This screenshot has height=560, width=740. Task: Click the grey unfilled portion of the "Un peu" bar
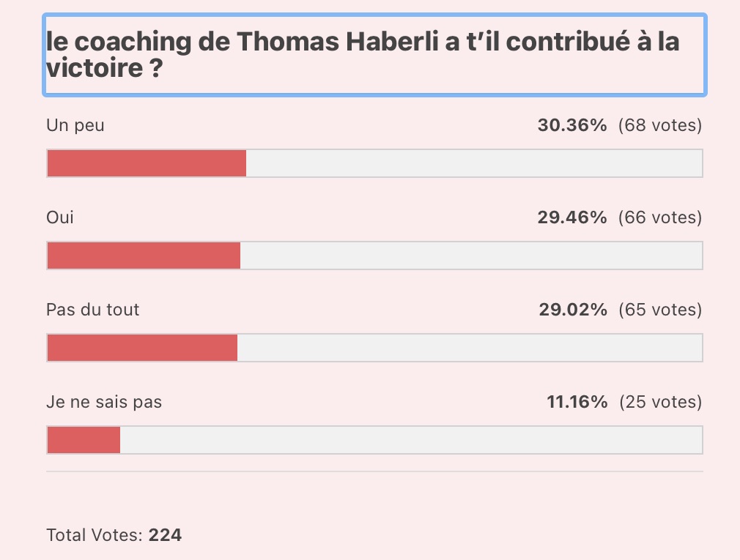point(474,163)
